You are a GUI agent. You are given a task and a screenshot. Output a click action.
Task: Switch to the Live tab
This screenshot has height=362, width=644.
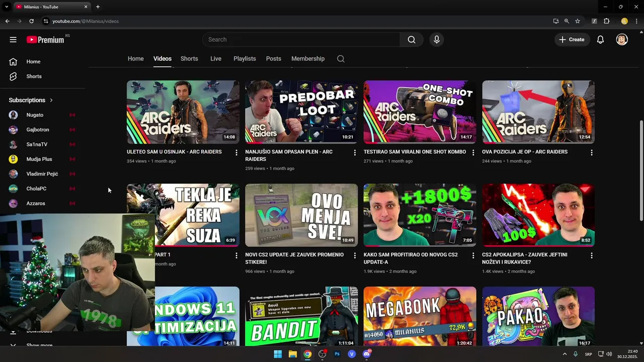coord(216,59)
